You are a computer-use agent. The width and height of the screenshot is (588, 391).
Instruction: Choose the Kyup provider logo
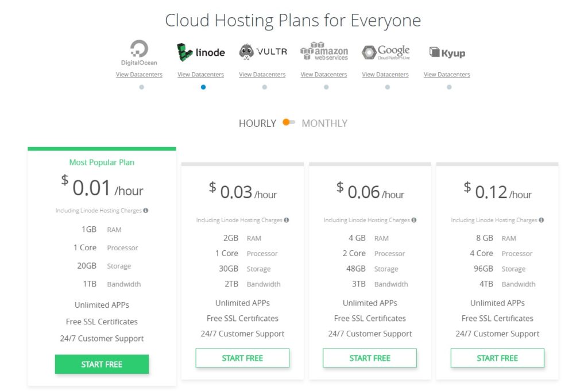click(x=447, y=53)
